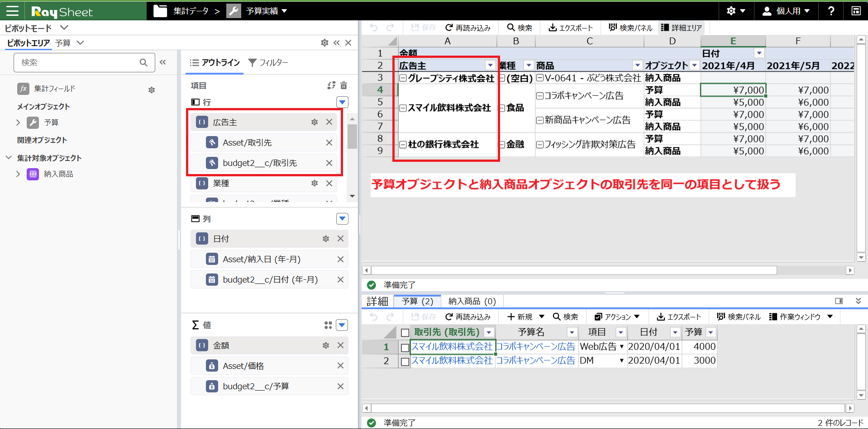Remove the budget2__c/予算 value item
The image size is (868, 429).
point(340,387)
